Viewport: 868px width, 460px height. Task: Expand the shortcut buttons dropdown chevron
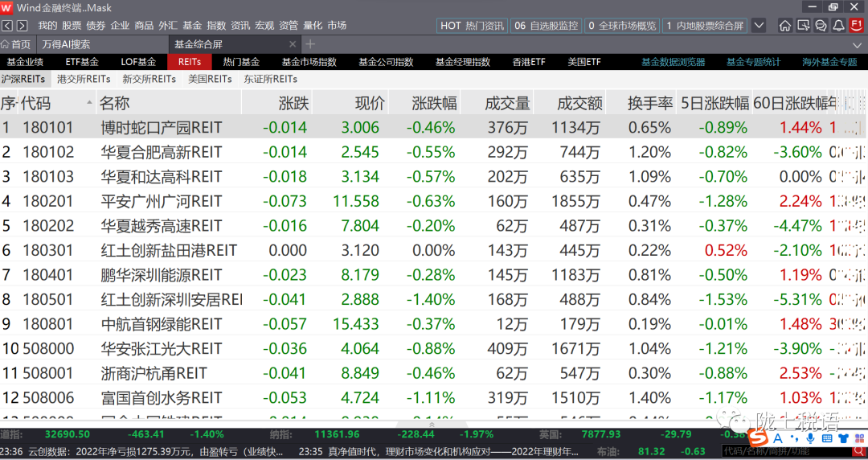pyautogui.click(x=759, y=26)
